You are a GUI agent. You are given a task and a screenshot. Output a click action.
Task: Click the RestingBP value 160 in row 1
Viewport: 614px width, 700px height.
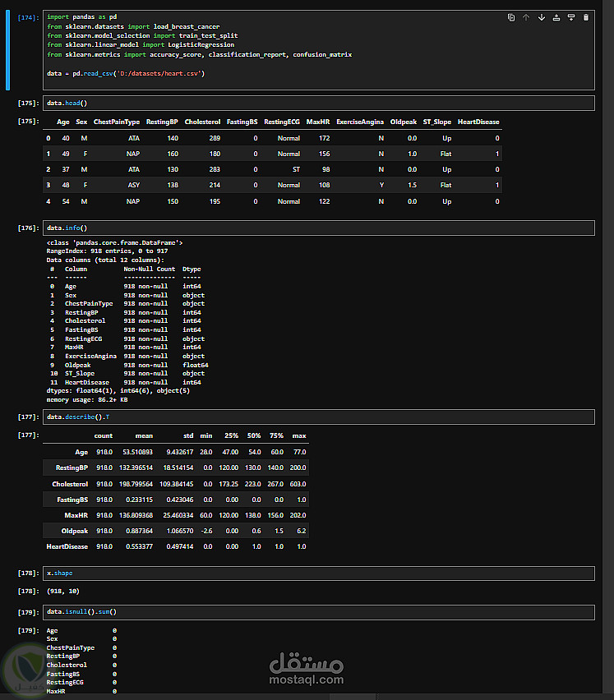tap(173, 154)
